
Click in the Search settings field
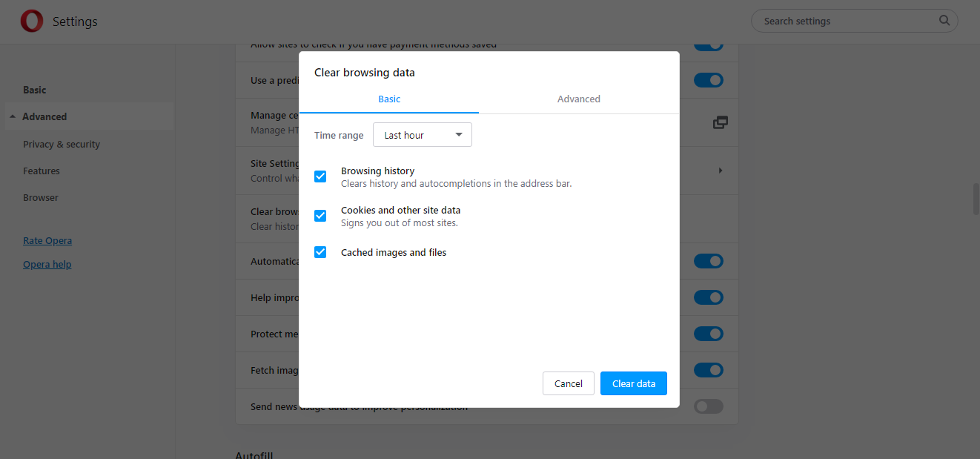click(x=845, y=22)
